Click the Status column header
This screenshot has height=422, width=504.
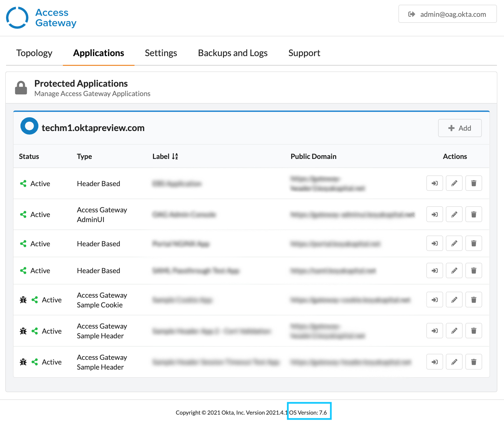[x=29, y=156]
